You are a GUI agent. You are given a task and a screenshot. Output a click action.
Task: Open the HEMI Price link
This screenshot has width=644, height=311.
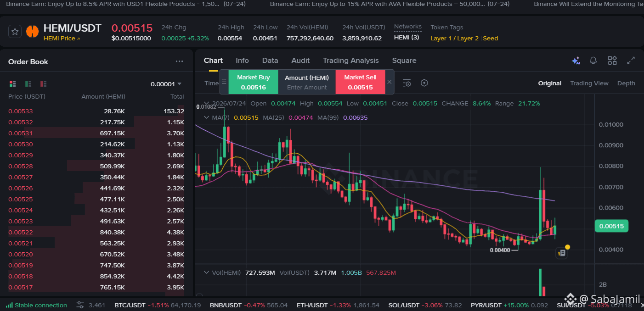click(62, 39)
